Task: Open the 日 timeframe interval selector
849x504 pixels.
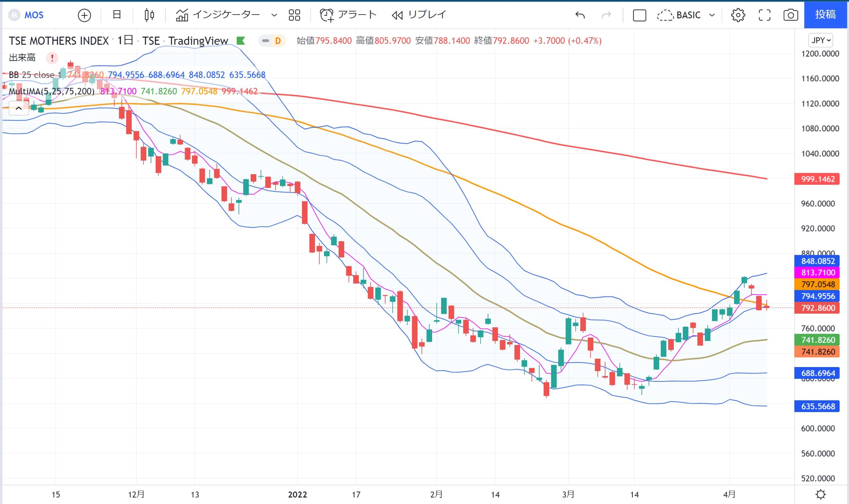Action: coord(117,15)
